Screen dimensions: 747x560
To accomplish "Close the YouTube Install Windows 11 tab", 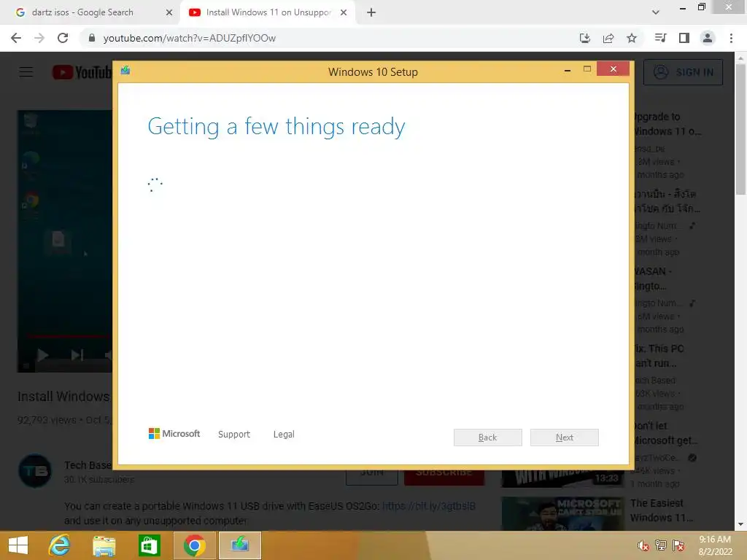I will coord(344,12).
